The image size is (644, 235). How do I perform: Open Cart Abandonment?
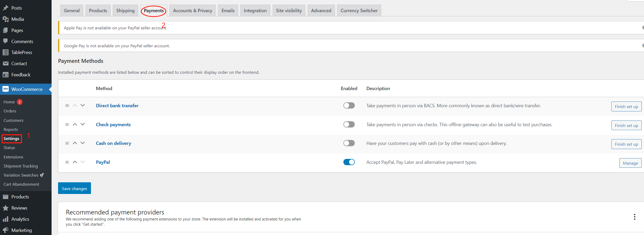(21, 184)
